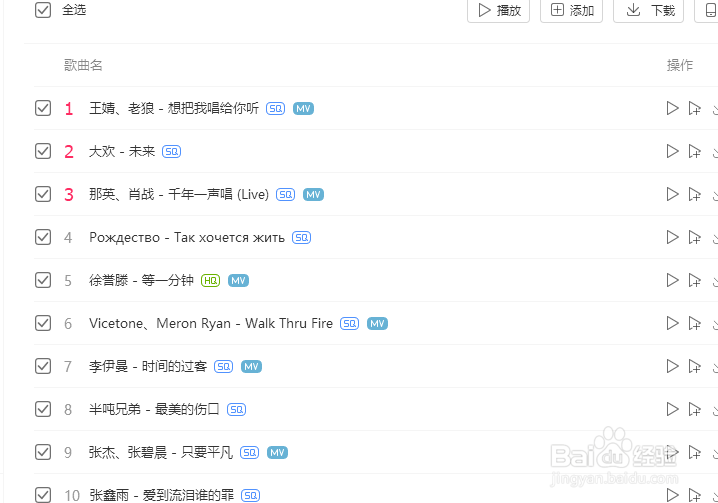The image size is (718, 503).
Task: Open song 张鑫雨 - 爱到流泪谁的罪
Action: (x=162, y=495)
